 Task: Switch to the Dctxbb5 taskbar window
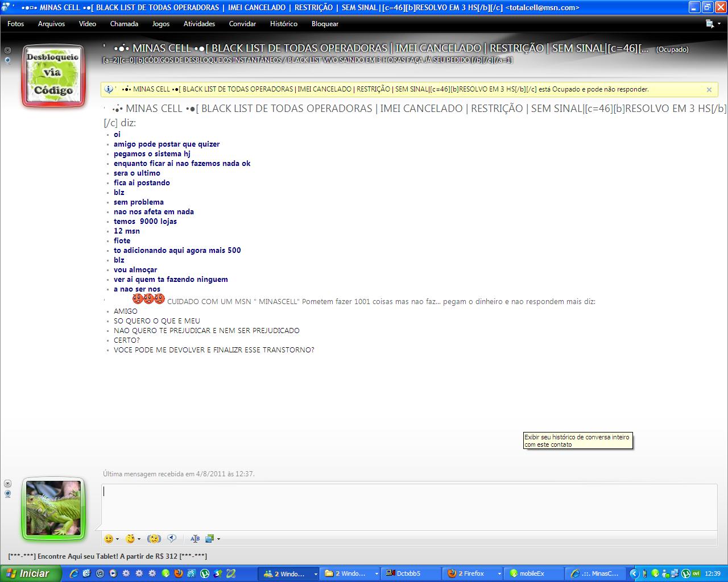[x=410, y=573]
